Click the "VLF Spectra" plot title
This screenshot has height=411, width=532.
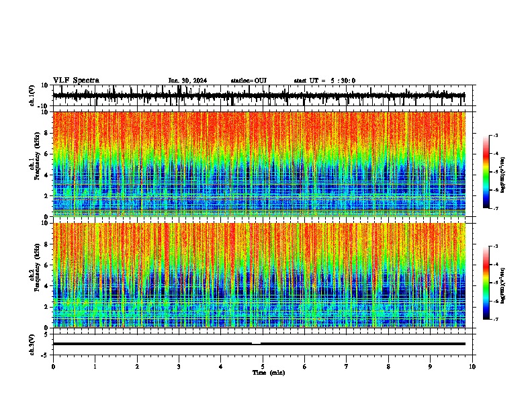point(76,81)
